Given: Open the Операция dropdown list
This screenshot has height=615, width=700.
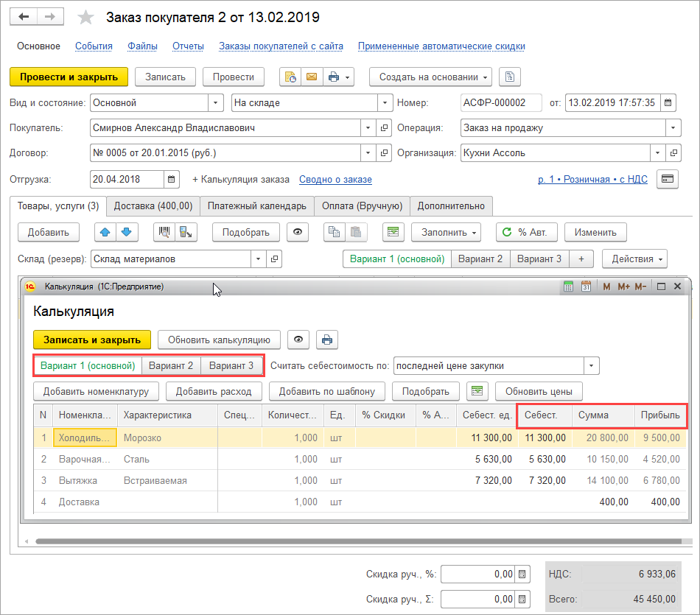Looking at the screenshot, I should click(x=672, y=127).
